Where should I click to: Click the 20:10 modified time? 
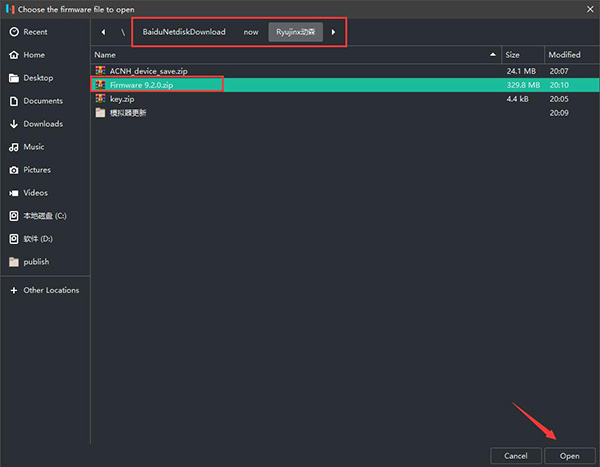coord(559,85)
